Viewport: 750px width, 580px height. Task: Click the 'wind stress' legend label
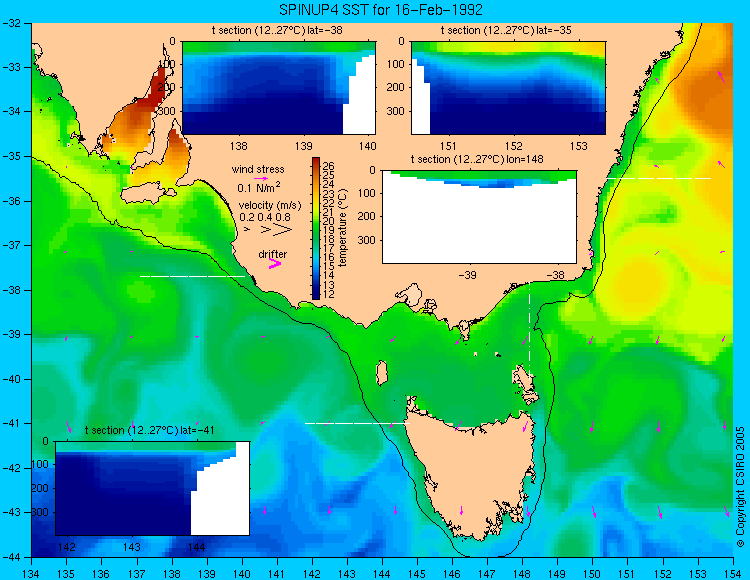click(x=258, y=169)
